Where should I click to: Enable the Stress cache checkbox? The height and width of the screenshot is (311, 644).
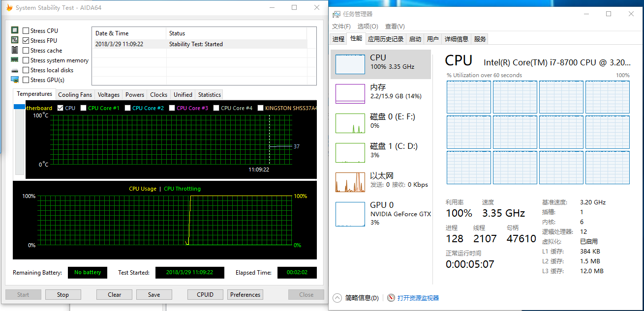pos(26,50)
